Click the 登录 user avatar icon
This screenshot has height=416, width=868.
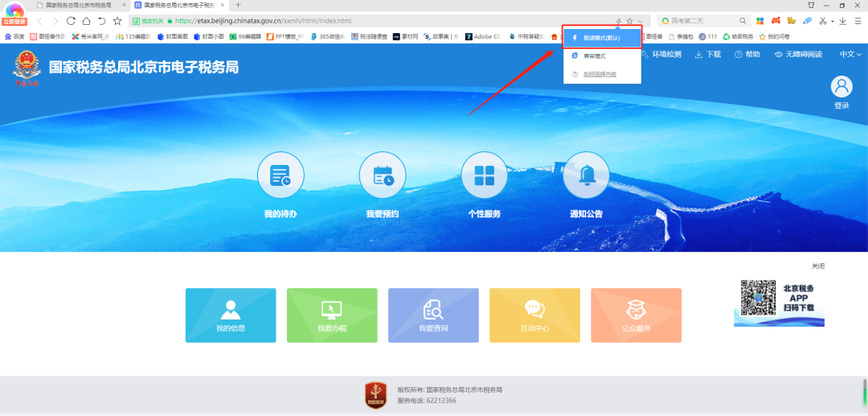(x=841, y=87)
